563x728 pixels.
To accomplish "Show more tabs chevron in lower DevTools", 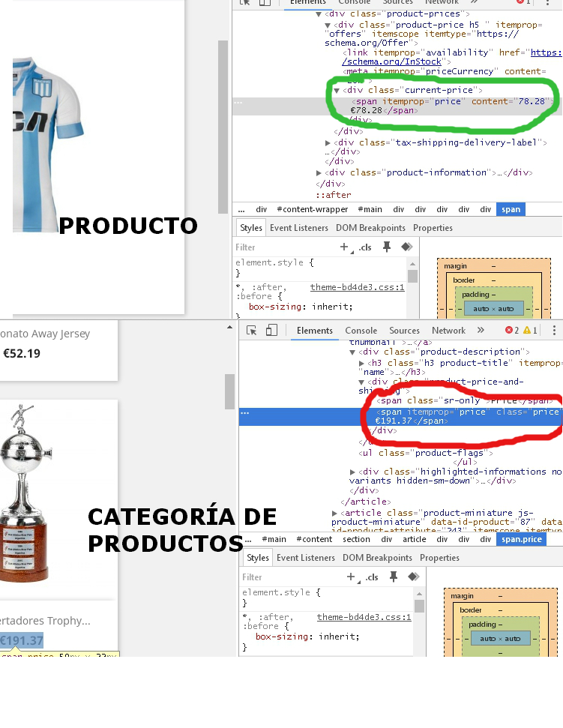I will coord(481,330).
